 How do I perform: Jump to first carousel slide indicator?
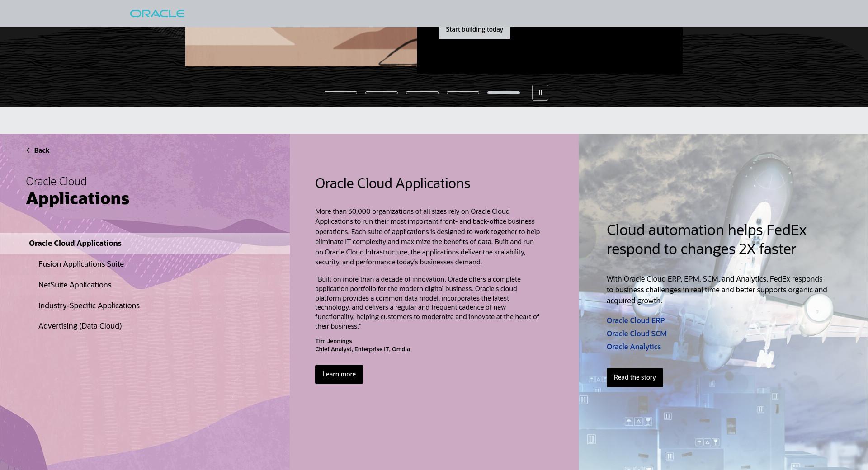341,93
